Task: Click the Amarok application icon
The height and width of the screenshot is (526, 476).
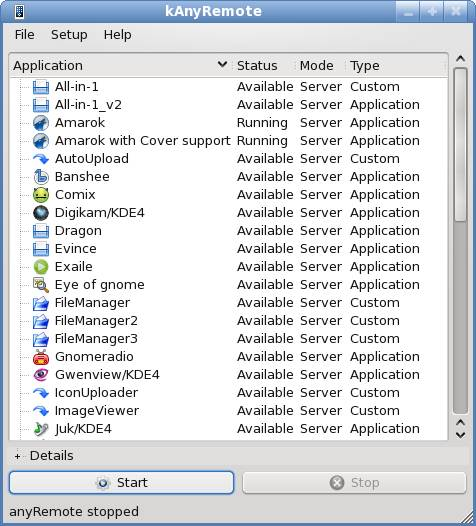Action: click(x=41, y=123)
